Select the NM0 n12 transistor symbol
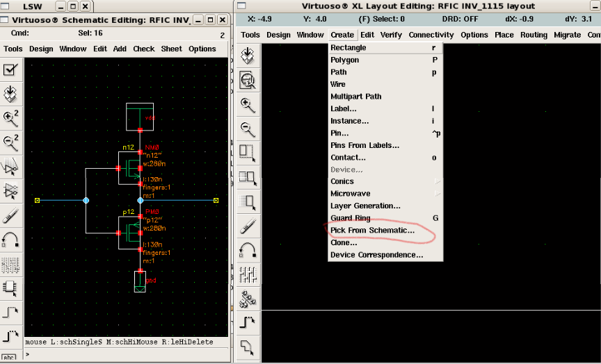The width and height of the screenshot is (601, 364). [129, 168]
